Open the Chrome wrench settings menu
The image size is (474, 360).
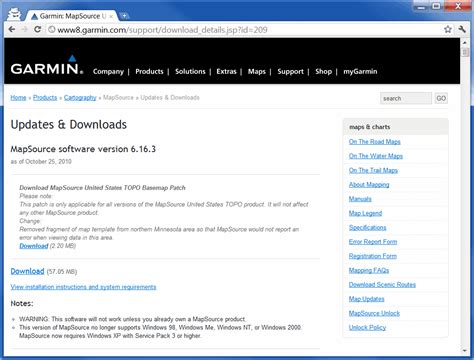462,29
